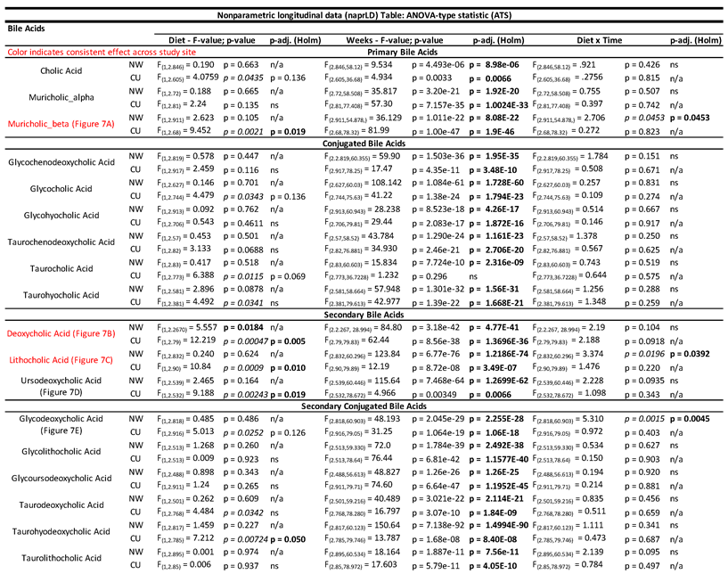The width and height of the screenshot is (728, 574).
Task: Select the 'Bile Acids' column header
Action: (x=29, y=29)
